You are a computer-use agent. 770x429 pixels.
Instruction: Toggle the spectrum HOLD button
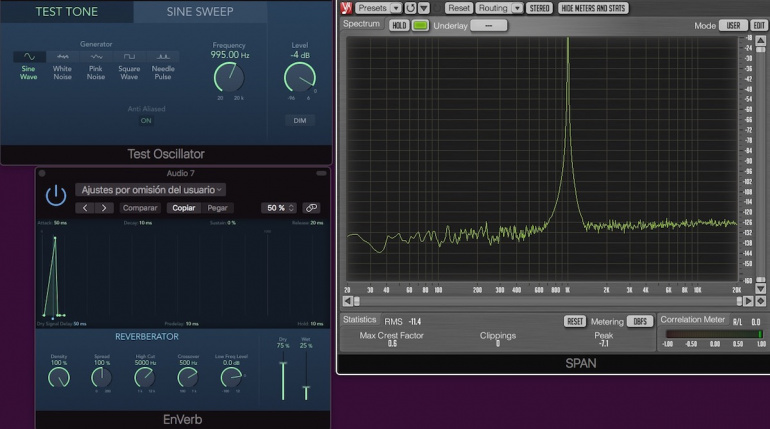[x=399, y=25]
